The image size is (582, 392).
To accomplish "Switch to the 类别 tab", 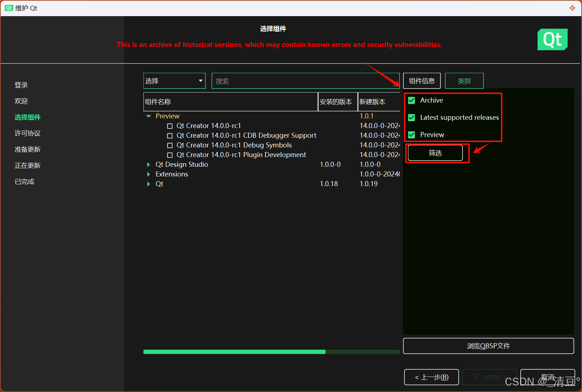I will [464, 81].
